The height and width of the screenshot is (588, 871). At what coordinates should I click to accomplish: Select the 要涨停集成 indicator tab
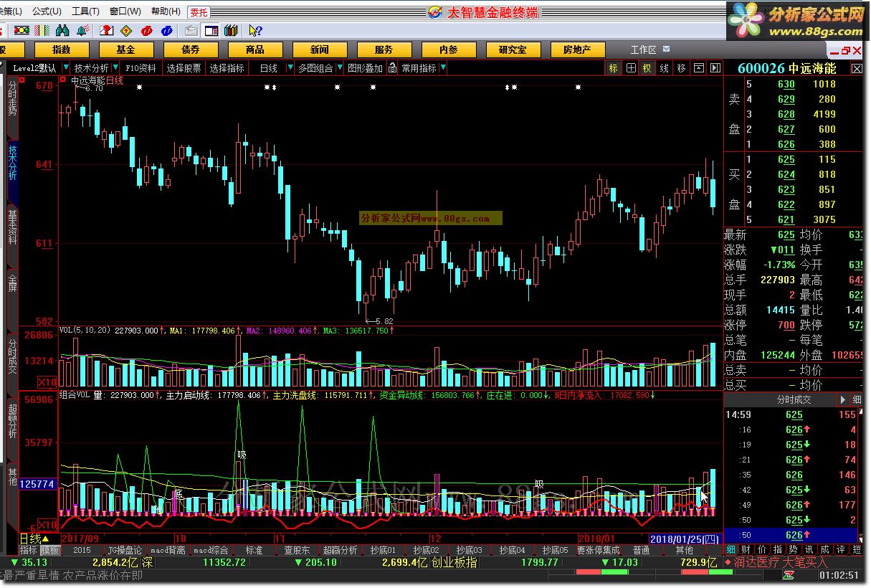pos(598,550)
